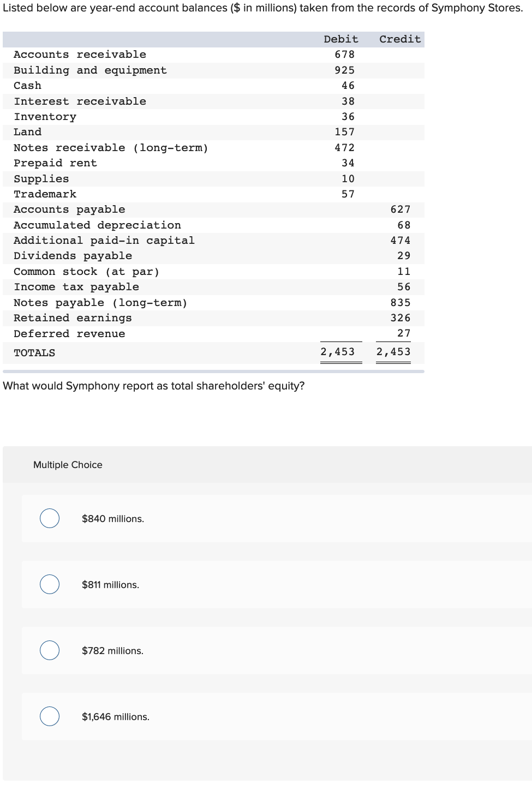
Task: Select the $811 millions radio button
Action: (49, 584)
